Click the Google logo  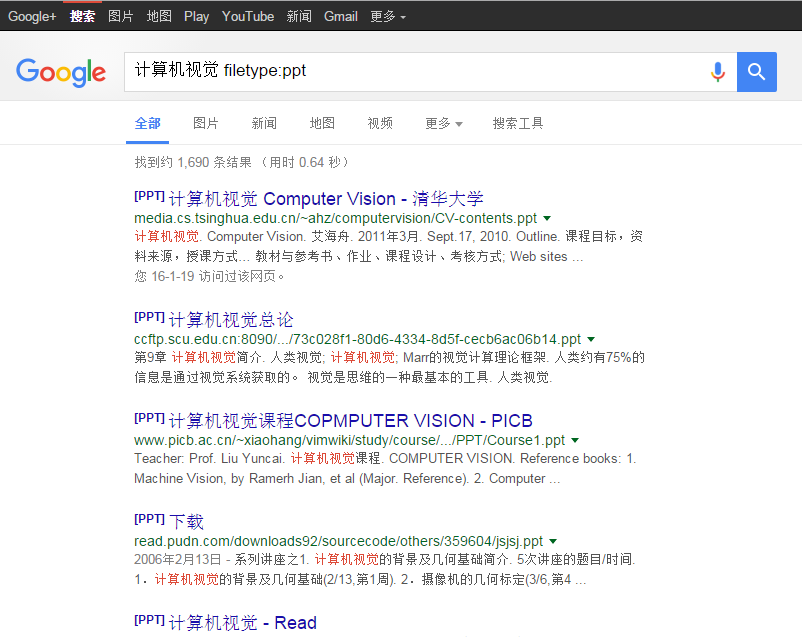tap(61, 72)
